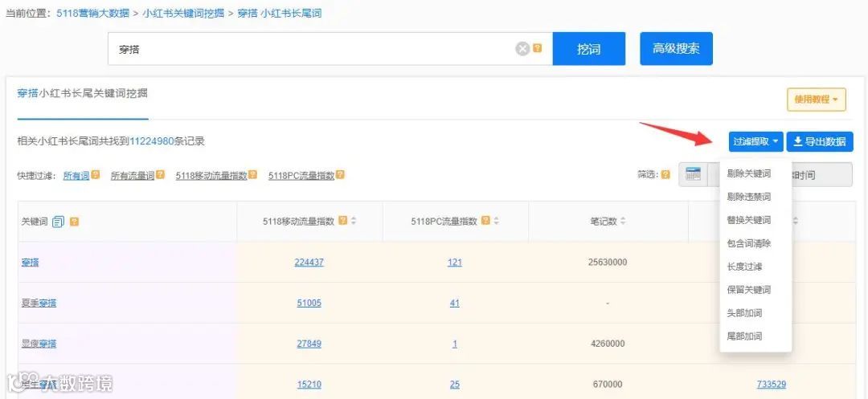Open 5118营销大数据 breadcrumb link
This screenshot has height=399, width=868.
tap(92, 13)
